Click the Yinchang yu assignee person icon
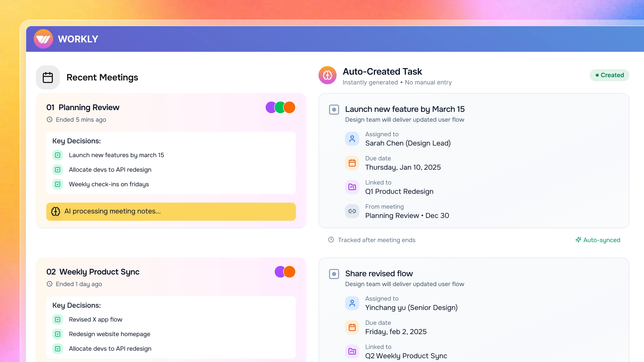The width and height of the screenshot is (644, 362). click(352, 303)
